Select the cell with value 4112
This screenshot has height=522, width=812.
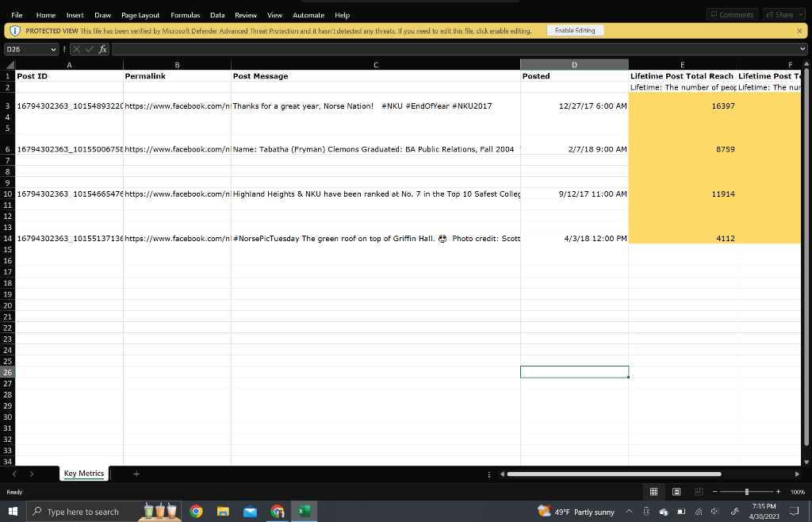[683, 238]
